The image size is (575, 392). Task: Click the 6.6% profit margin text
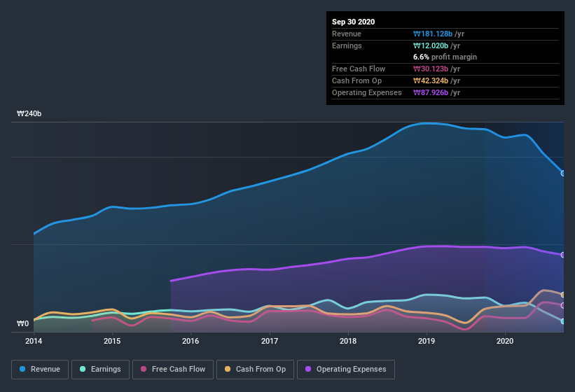445,57
